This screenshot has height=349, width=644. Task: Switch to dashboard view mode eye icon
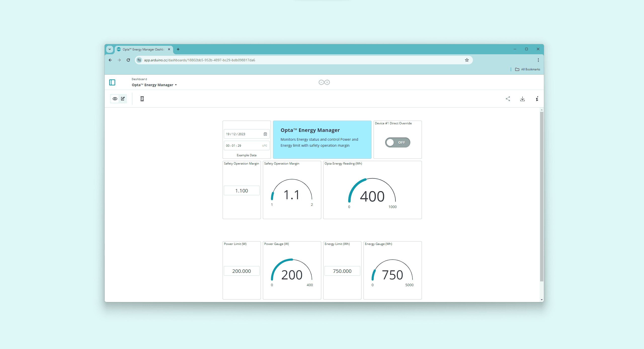tap(115, 99)
